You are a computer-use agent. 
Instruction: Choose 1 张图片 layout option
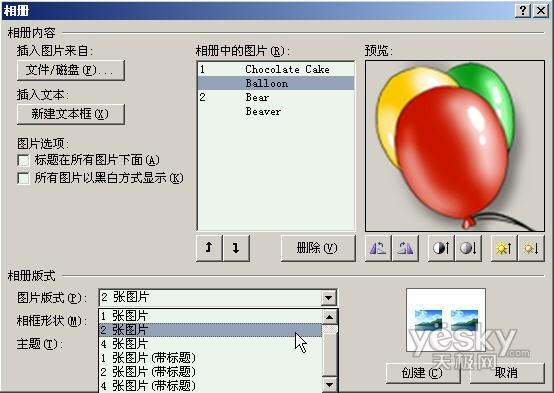(x=210, y=316)
